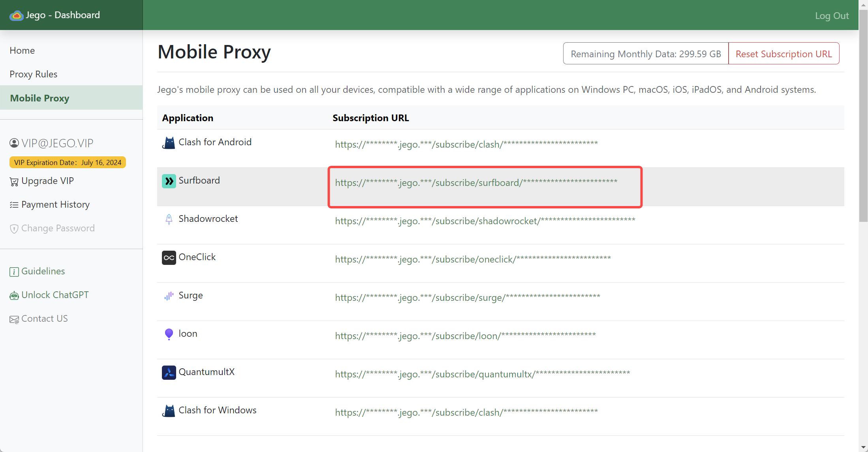Open the Unlock ChatGPT link
Screen dimensions: 868x452
[x=55, y=295]
